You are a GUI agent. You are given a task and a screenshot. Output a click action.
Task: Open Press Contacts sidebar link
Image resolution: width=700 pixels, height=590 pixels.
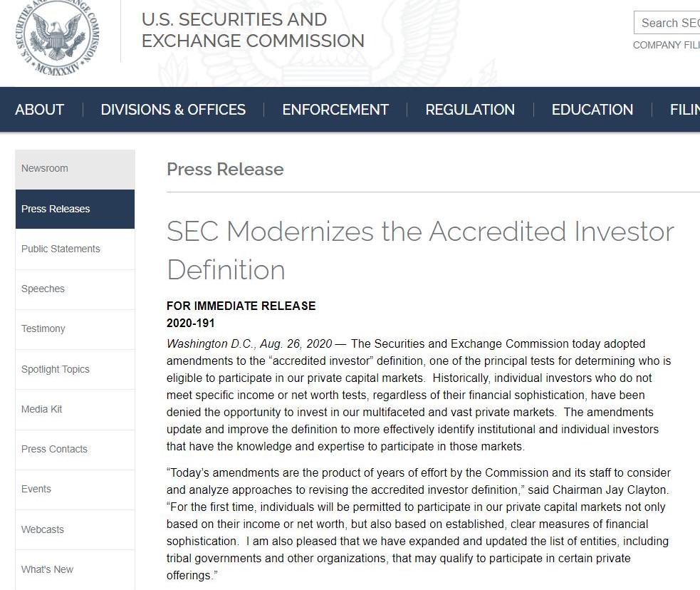click(54, 449)
